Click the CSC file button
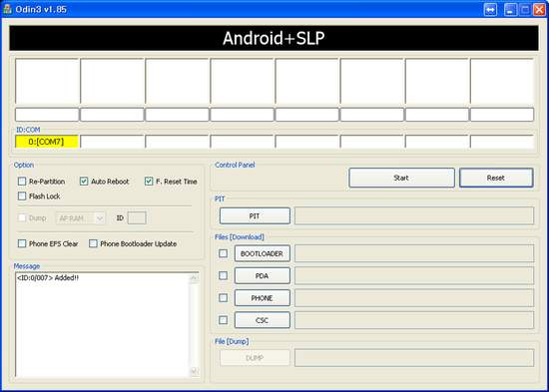The image size is (549, 392). click(x=263, y=320)
